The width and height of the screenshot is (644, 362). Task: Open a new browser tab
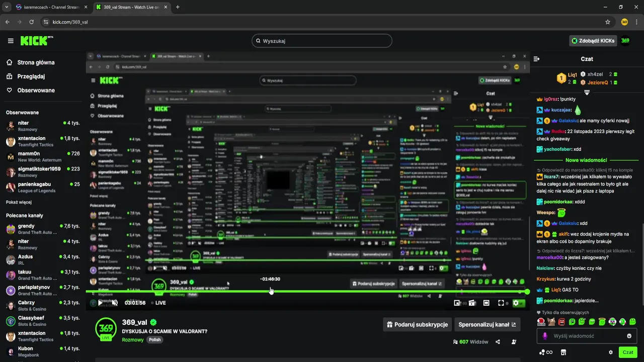coord(178,7)
